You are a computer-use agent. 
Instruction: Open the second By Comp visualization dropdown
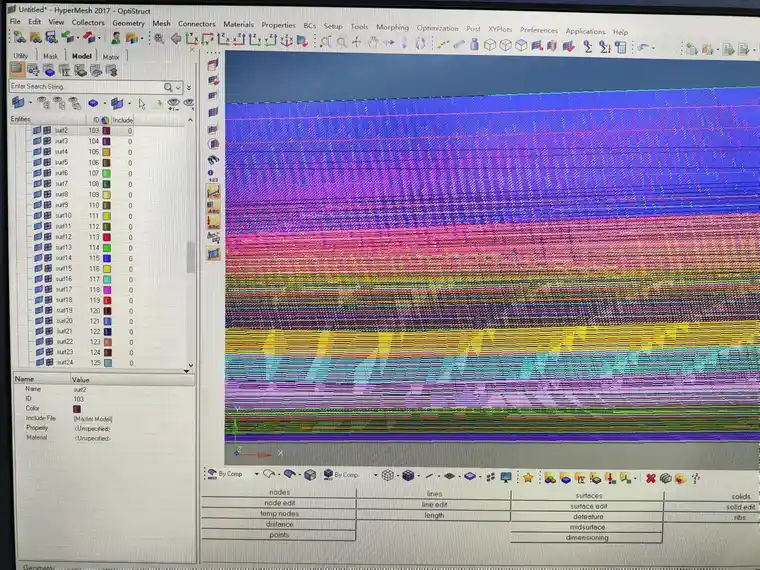pos(375,475)
